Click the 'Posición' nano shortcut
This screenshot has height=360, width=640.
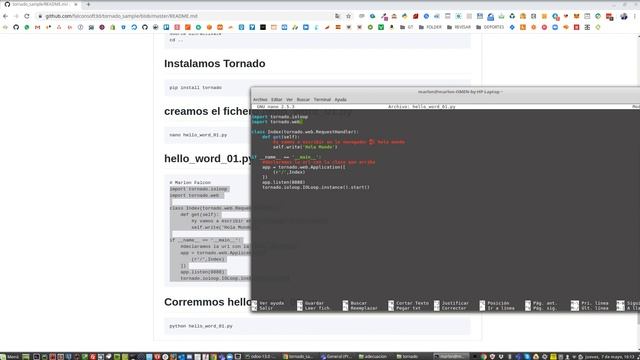(495, 303)
